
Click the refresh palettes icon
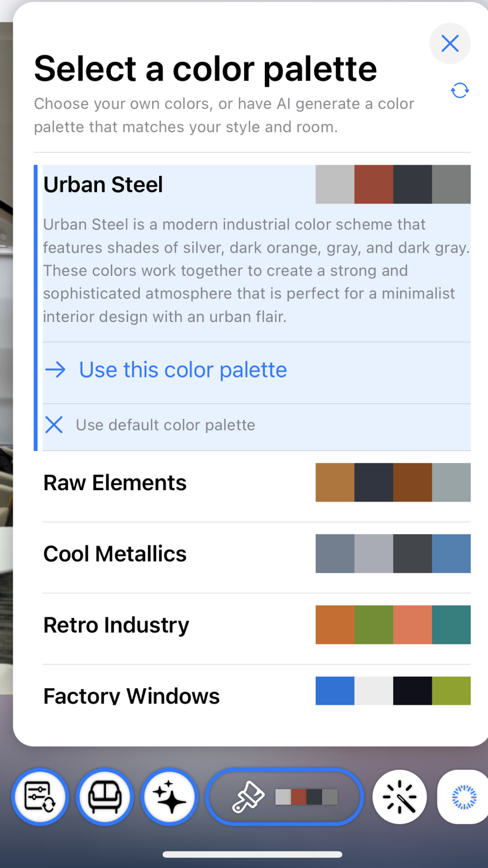point(460,90)
